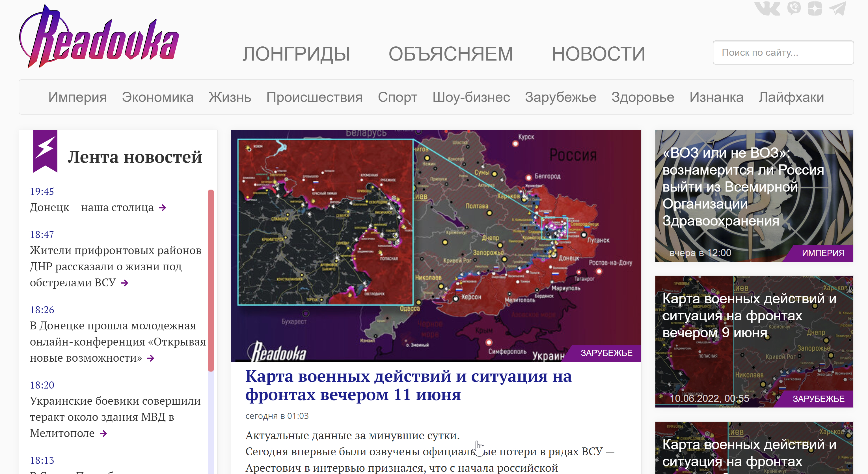The width and height of the screenshot is (868, 474).
Task: Open the Yandex Zen social icon
Action: [815, 8]
